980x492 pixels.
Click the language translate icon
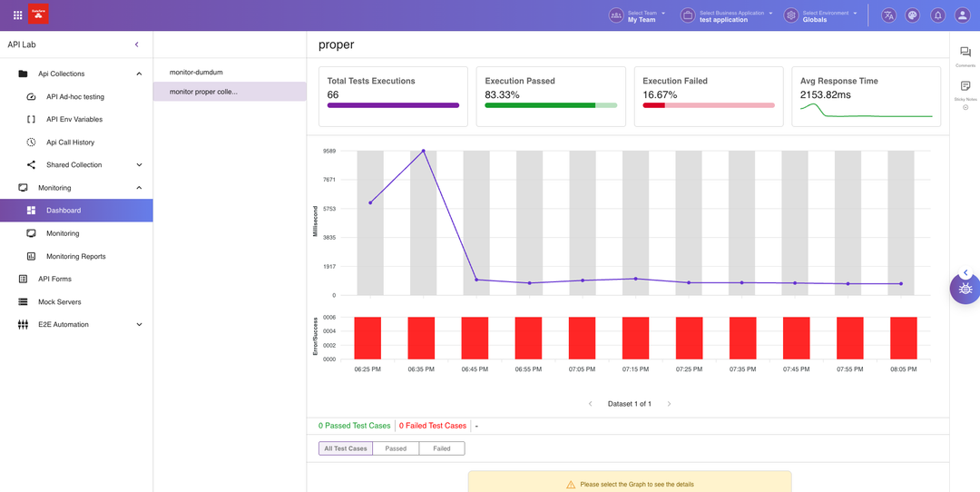[888, 15]
